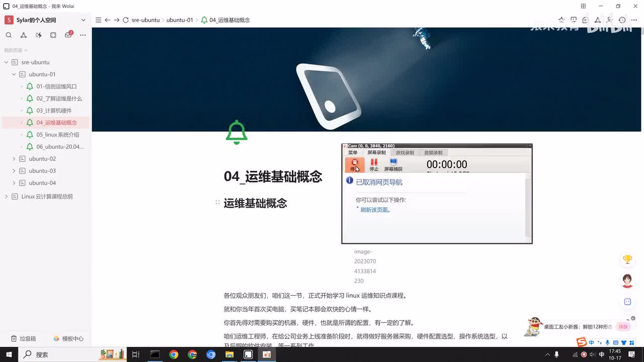644x362 pixels.
Task: Click ubuntu-01 breadcrumb link
Action: [180, 20]
